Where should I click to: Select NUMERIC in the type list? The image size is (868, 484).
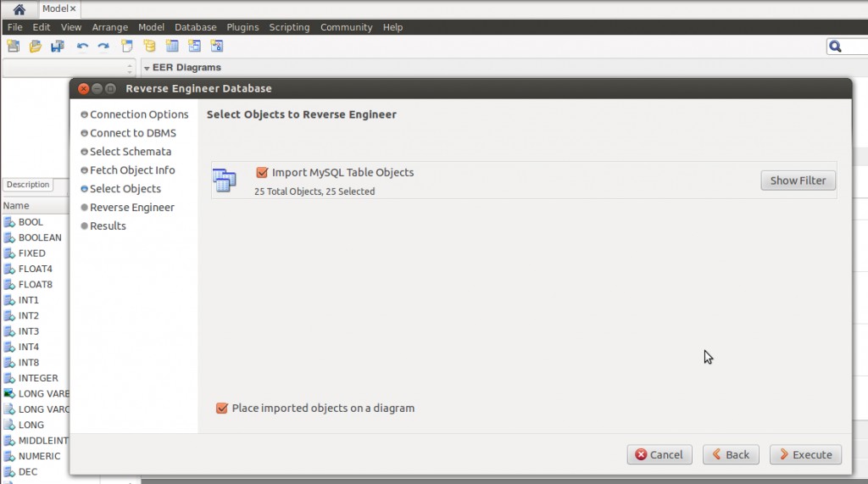(39, 456)
